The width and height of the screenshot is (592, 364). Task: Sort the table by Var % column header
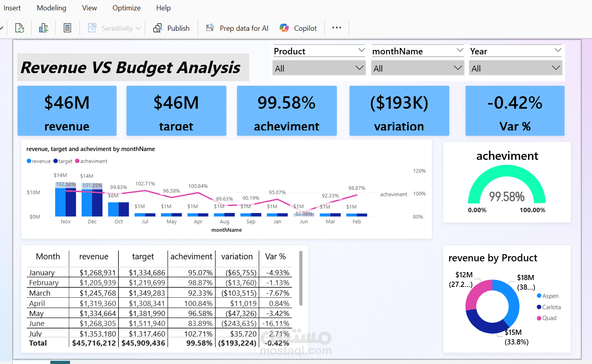point(275,257)
